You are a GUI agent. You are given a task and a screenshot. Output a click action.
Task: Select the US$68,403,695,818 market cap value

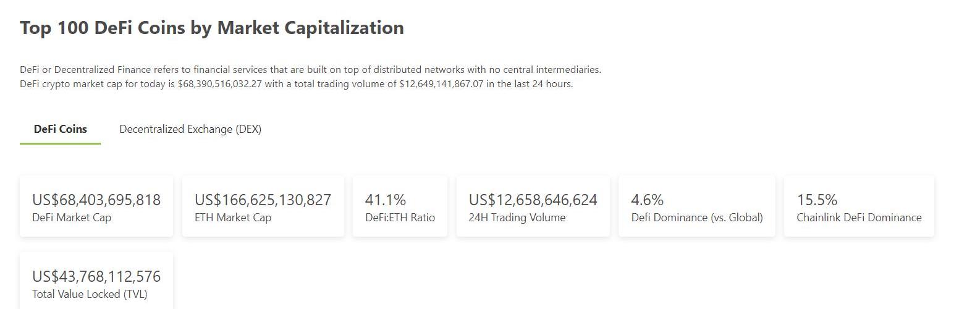point(96,200)
